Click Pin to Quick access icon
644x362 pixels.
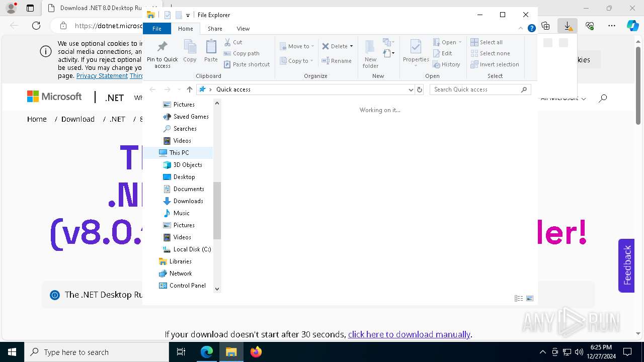click(162, 54)
